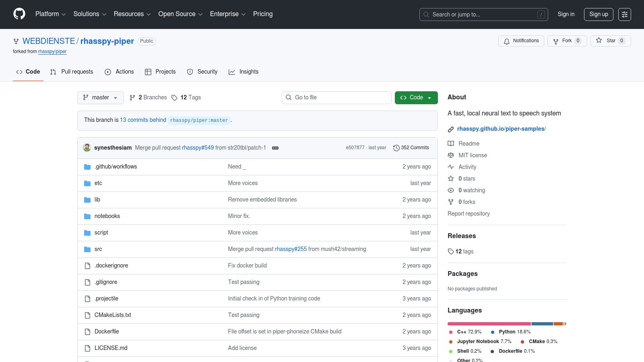
Task: Click the Notifications bell button
Action: point(521,41)
